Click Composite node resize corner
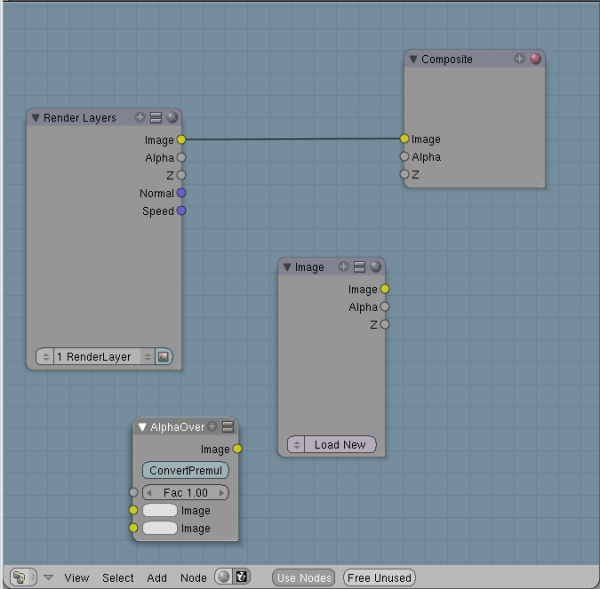 tap(541, 184)
